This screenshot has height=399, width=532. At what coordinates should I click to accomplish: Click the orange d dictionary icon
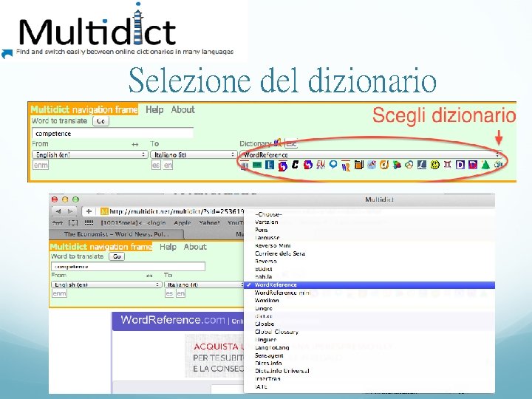[x=384, y=165]
